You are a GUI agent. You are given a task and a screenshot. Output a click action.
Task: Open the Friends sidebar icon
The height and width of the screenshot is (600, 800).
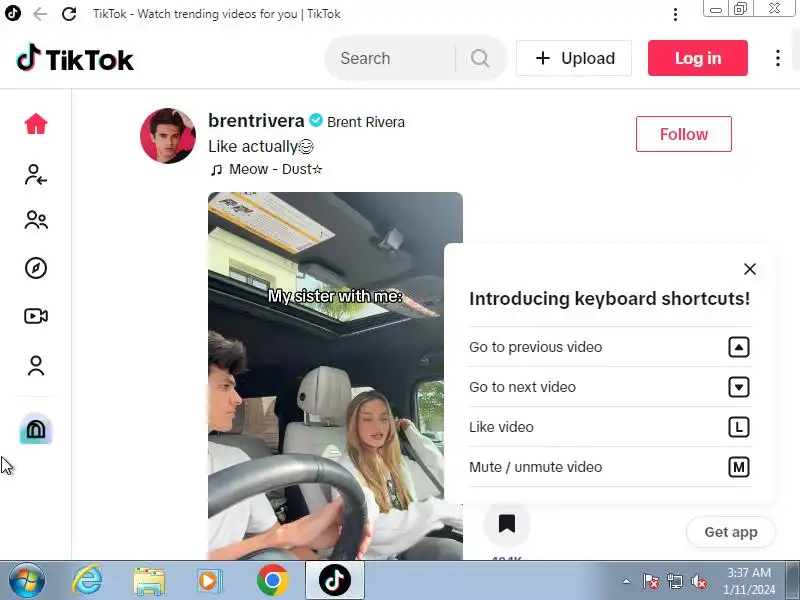36,220
